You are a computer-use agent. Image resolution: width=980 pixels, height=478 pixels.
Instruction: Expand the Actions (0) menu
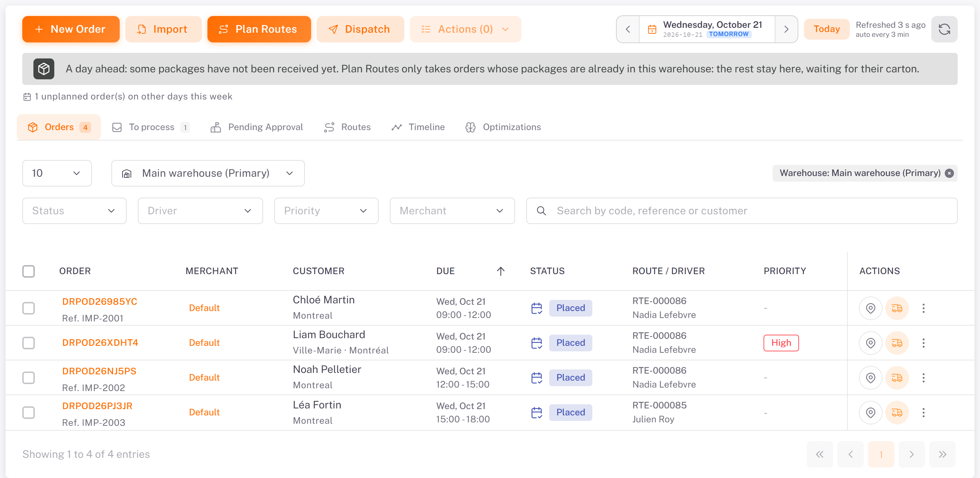[465, 29]
